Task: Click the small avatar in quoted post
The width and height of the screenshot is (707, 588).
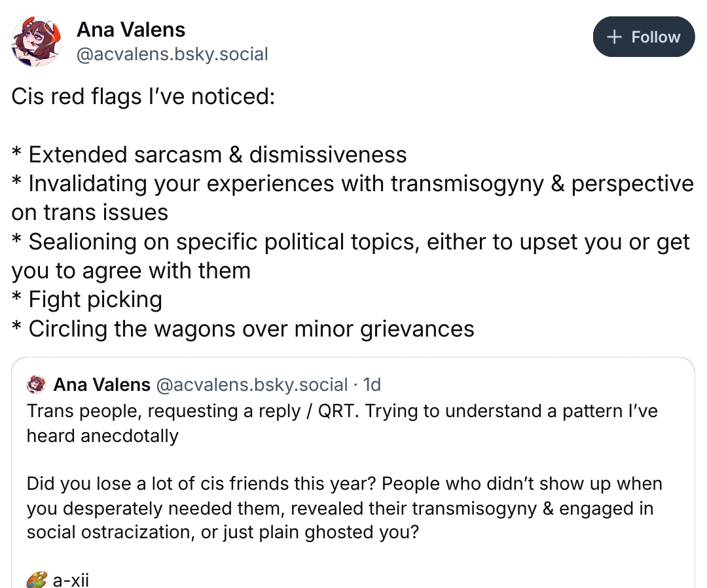Action: point(36,385)
